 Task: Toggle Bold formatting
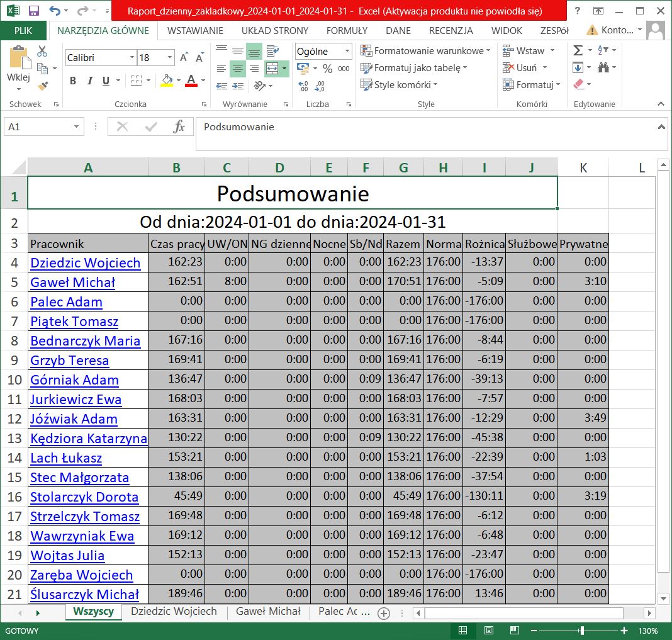point(73,81)
